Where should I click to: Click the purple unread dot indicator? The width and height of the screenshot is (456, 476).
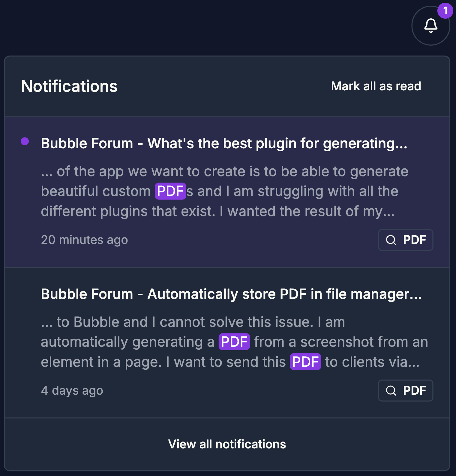click(x=25, y=141)
